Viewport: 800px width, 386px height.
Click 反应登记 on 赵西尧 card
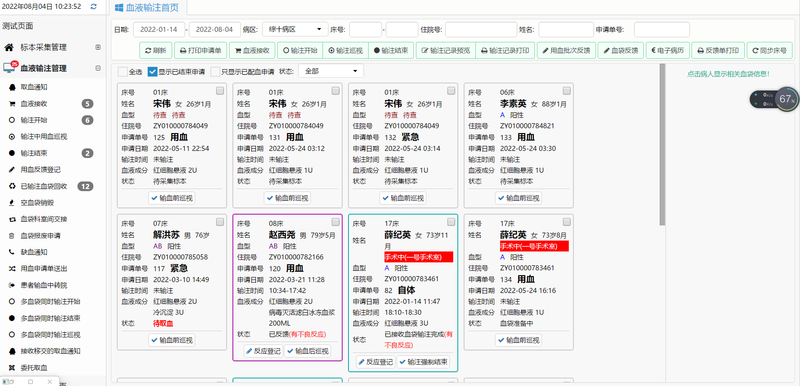click(x=263, y=351)
